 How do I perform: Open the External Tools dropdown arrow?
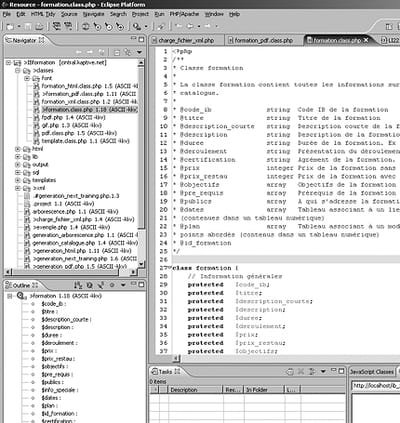(146, 26)
